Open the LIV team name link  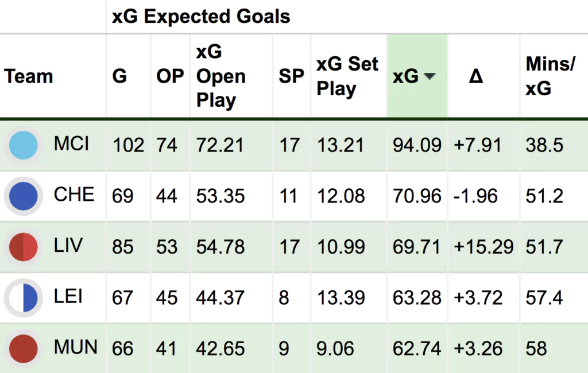tap(68, 246)
